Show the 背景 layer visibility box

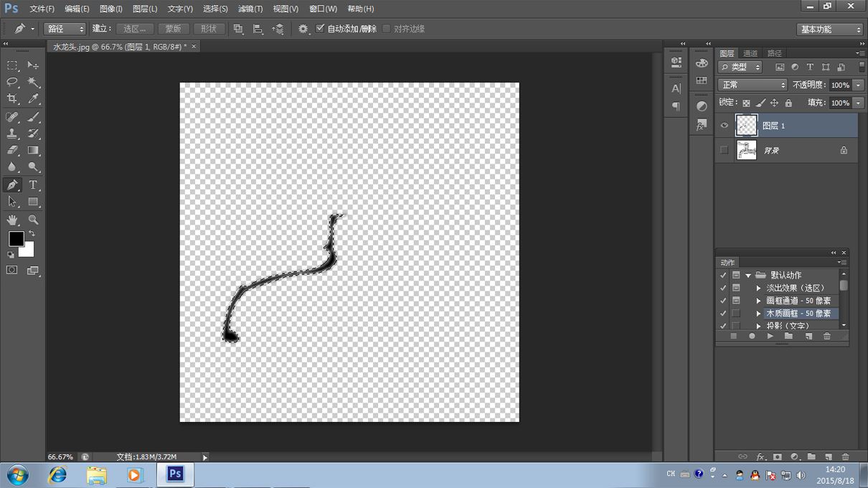[724, 150]
